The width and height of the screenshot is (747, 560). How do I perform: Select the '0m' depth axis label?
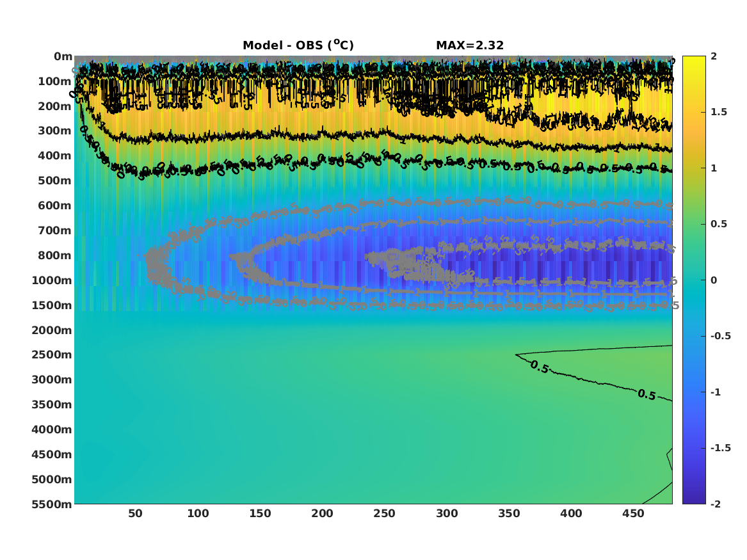coord(63,57)
